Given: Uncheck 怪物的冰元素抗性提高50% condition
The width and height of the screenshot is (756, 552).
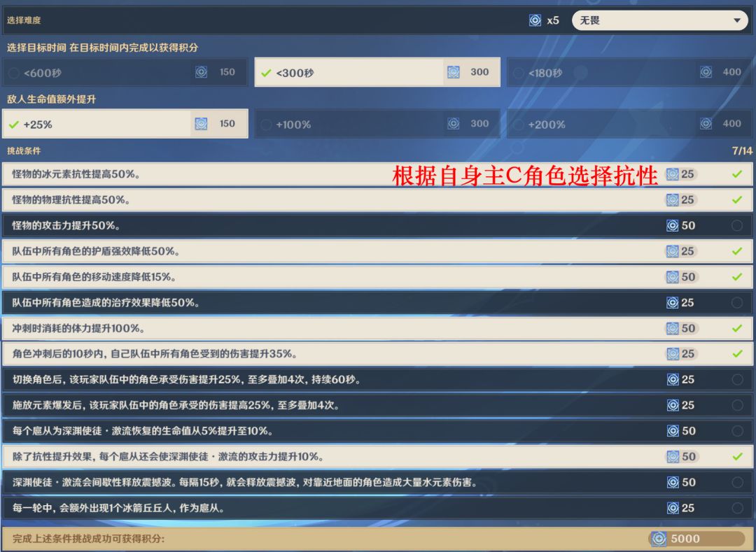Looking at the screenshot, I should click(x=736, y=174).
